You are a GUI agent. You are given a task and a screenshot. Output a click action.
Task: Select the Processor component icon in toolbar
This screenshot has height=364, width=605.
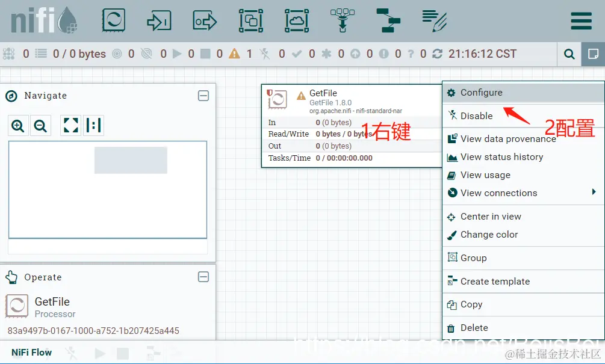tap(114, 20)
